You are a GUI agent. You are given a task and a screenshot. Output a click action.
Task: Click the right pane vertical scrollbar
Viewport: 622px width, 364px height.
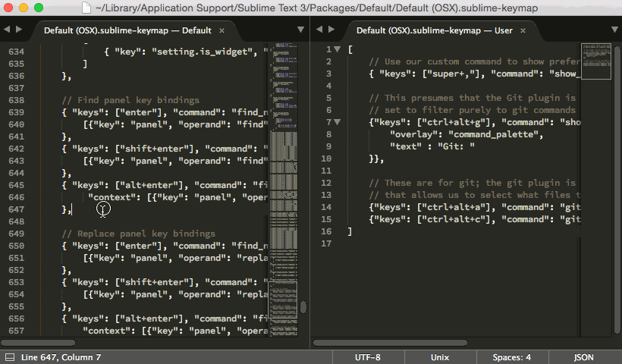tap(617, 190)
